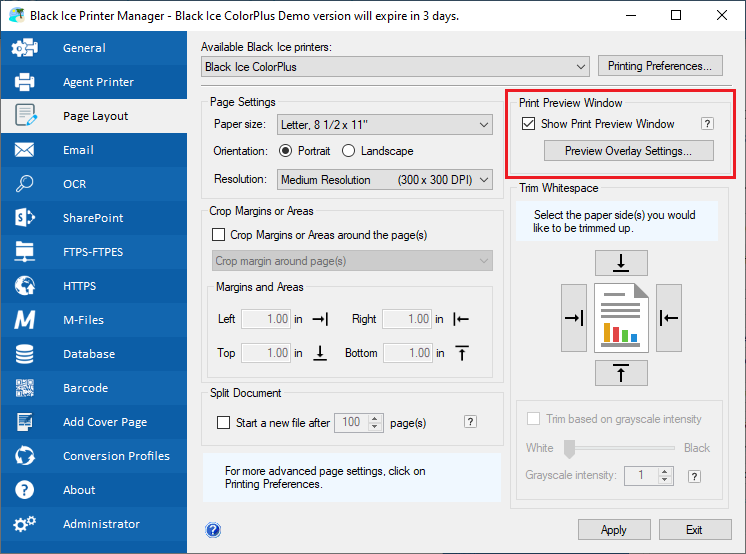Open the Paper size dropdown

point(384,125)
